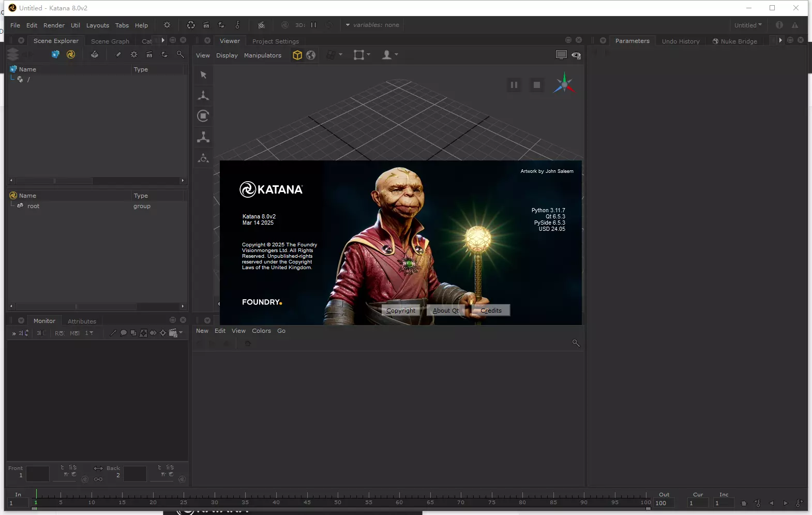Open the File menu
Viewport: 812px width, 515px height.
tap(15, 25)
